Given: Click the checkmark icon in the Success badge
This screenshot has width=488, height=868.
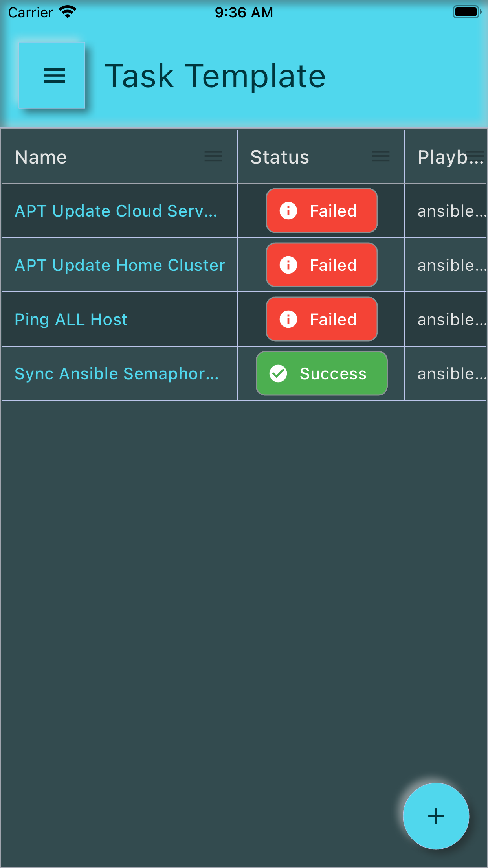Looking at the screenshot, I should [x=278, y=373].
